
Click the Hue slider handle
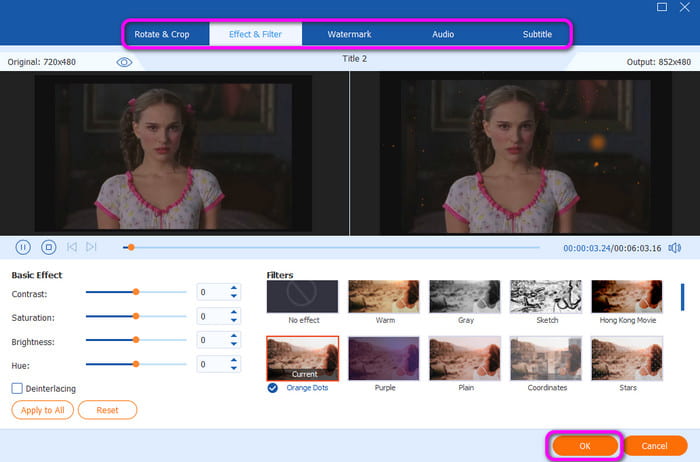(136, 364)
